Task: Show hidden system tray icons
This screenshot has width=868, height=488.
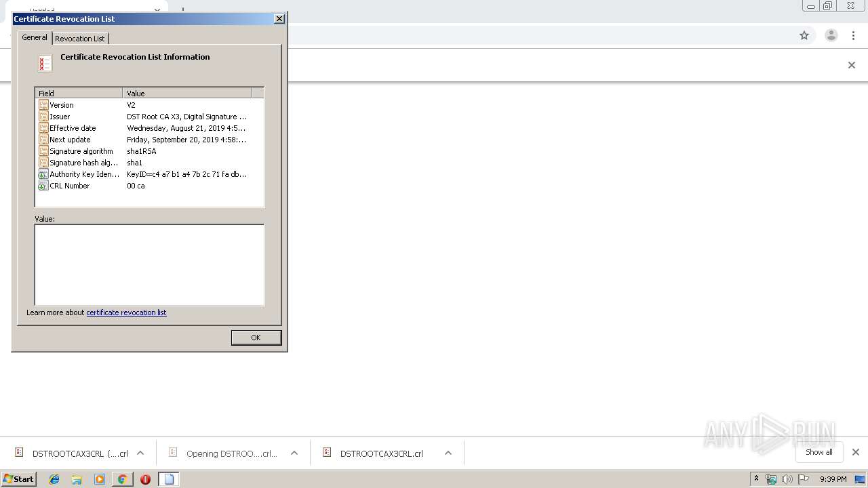Action: coord(756,479)
